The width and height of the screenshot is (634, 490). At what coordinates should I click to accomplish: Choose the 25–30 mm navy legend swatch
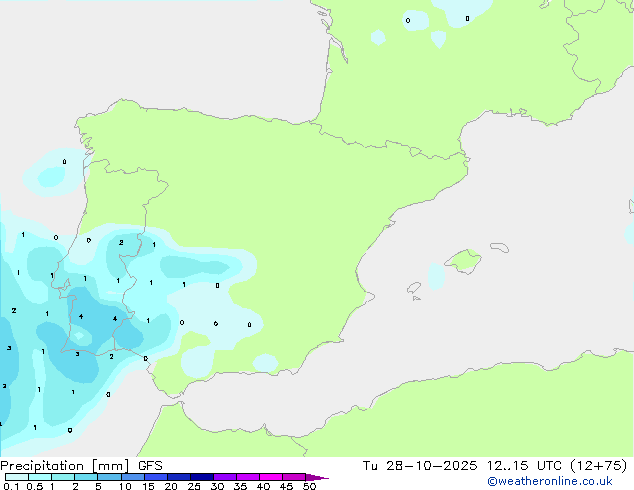click(x=202, y=477)
